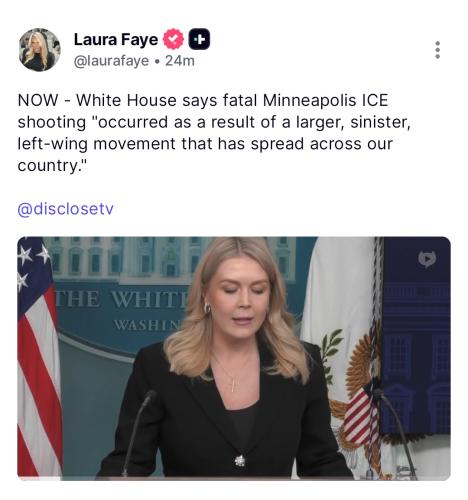Open the Laura Faye display name

pos(116,39)
